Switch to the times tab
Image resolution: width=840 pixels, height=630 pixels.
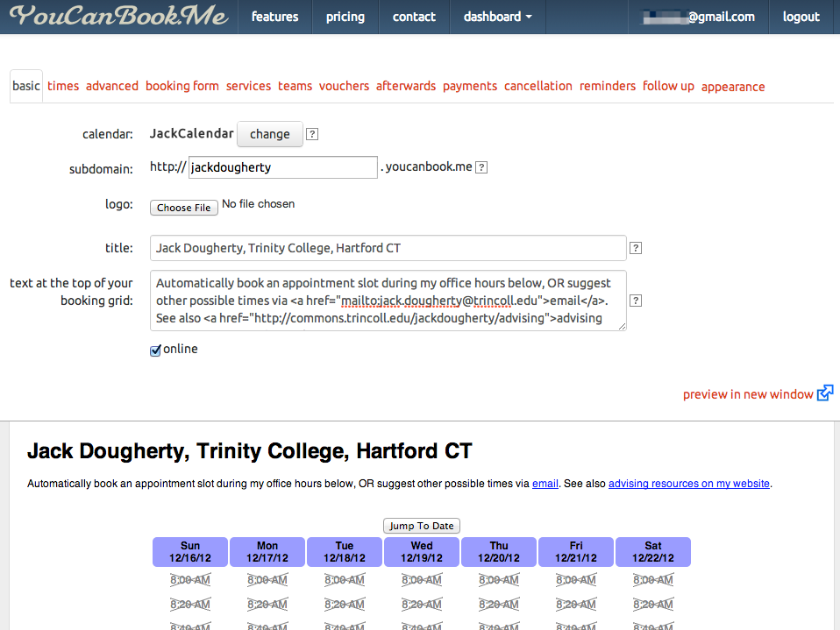[x=62, y=86]
